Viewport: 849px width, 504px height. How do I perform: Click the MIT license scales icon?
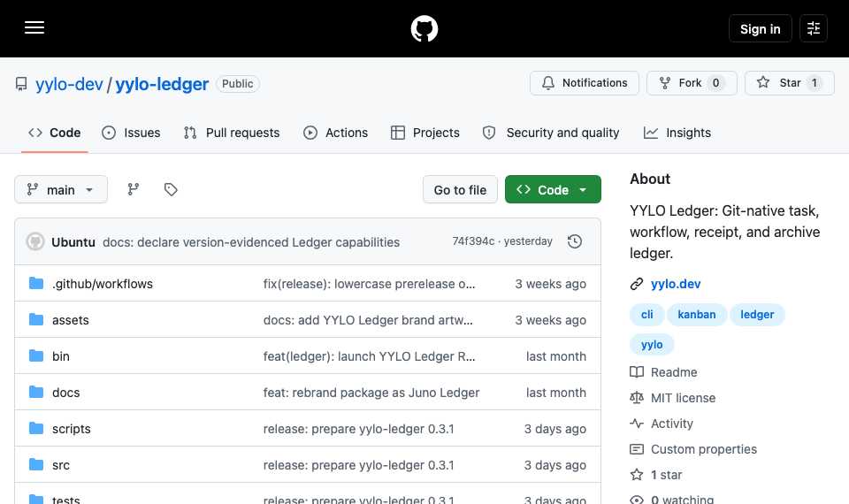click(x=637, y=398)
